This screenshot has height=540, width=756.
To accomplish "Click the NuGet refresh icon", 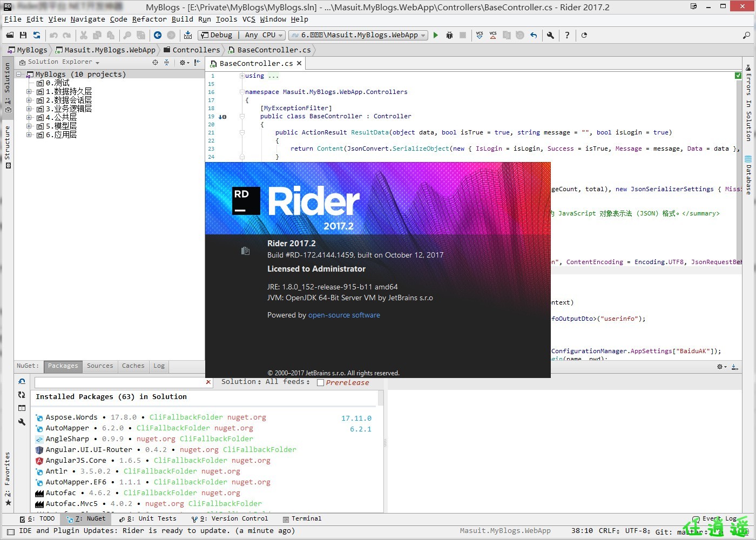I will (22, 395).
